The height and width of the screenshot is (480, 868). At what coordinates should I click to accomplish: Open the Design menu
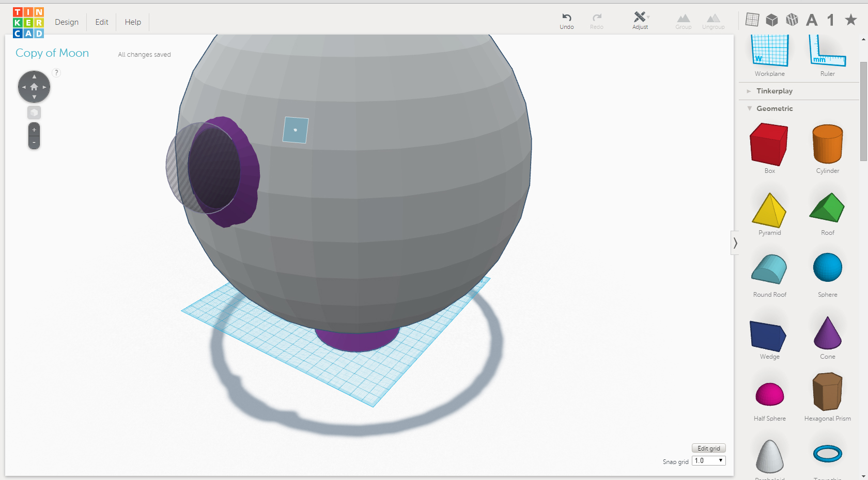[67, 22]
